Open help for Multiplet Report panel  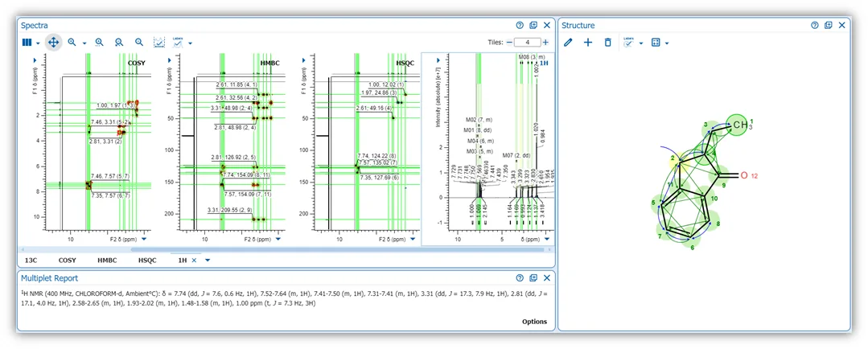click(x=520, y=277)
